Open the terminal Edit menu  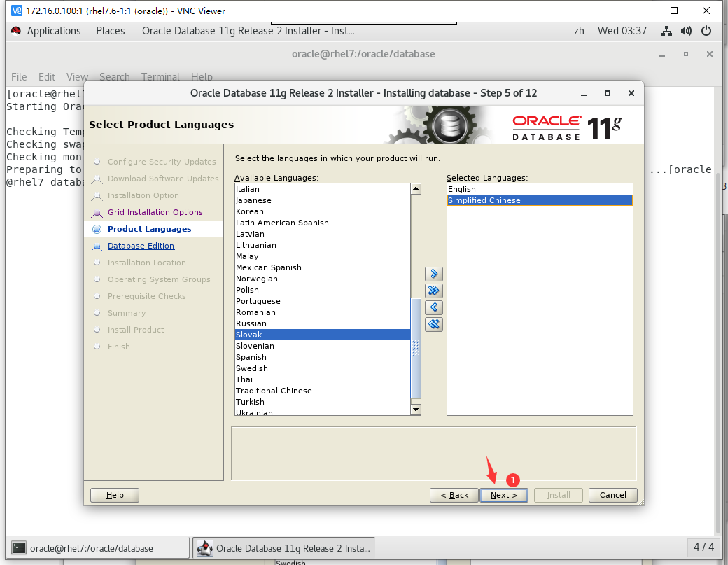pos(46,76)
